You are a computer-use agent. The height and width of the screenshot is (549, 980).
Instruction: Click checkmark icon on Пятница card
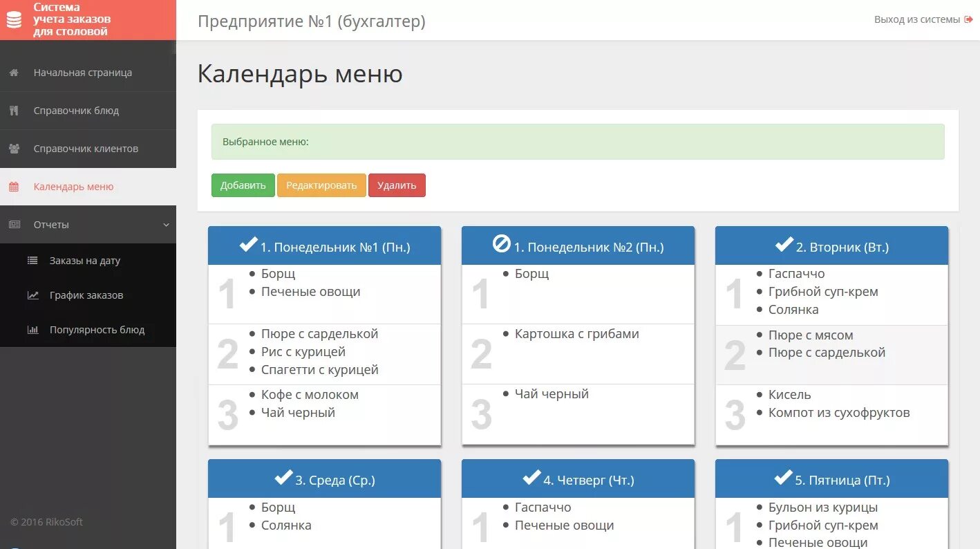[x=784, y=477]
